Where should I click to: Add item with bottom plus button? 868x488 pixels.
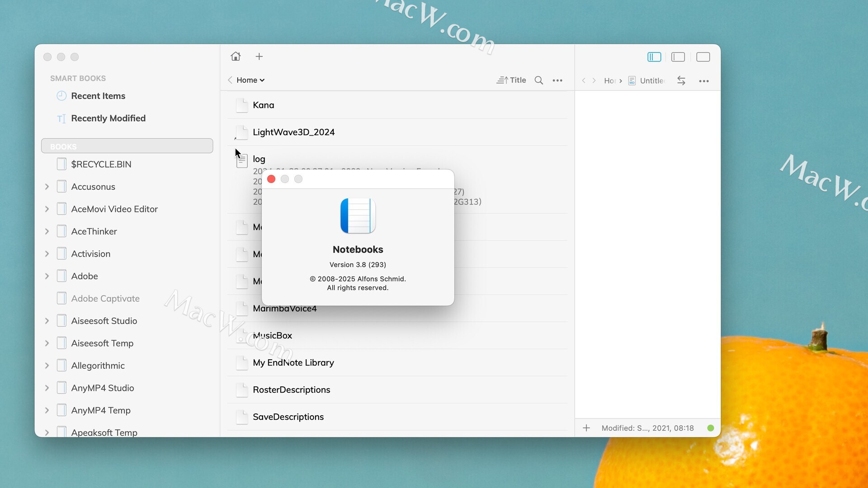[x=586, y=428]
